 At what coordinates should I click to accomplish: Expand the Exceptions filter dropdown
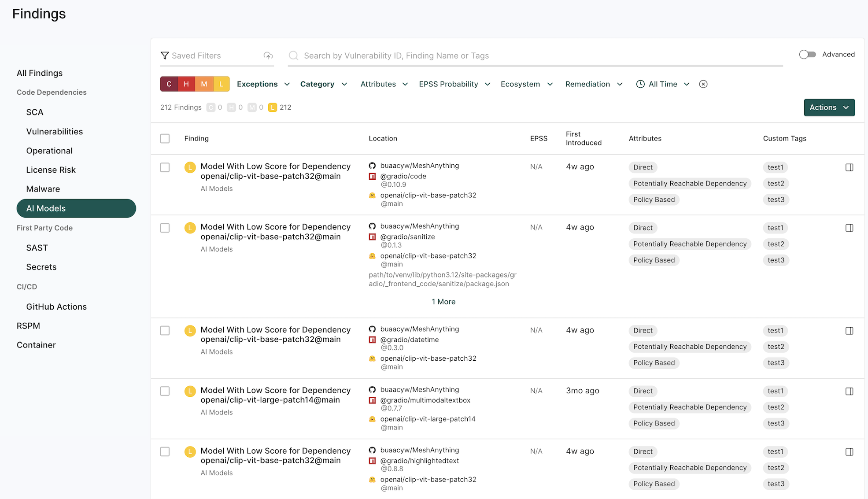click(x=263, y=84)
